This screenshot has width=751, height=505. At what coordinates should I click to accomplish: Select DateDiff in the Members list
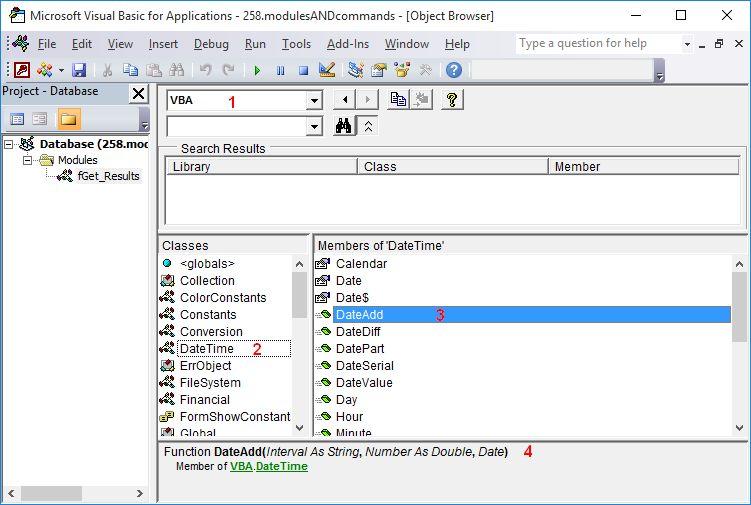tap(358, 332)
